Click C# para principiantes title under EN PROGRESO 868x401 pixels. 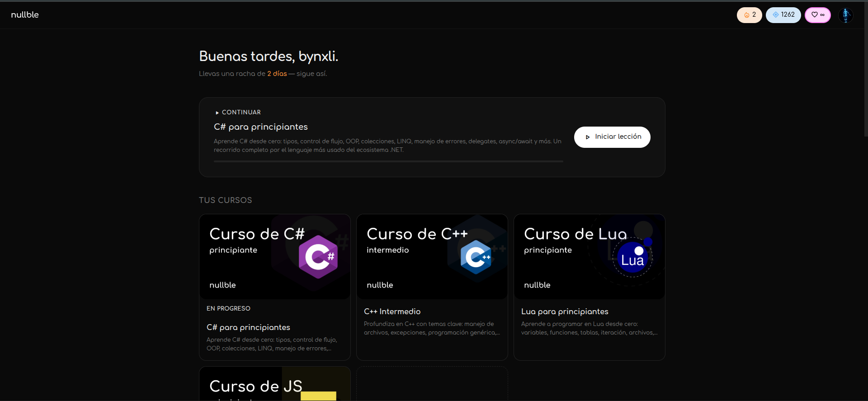coord(248,327)
